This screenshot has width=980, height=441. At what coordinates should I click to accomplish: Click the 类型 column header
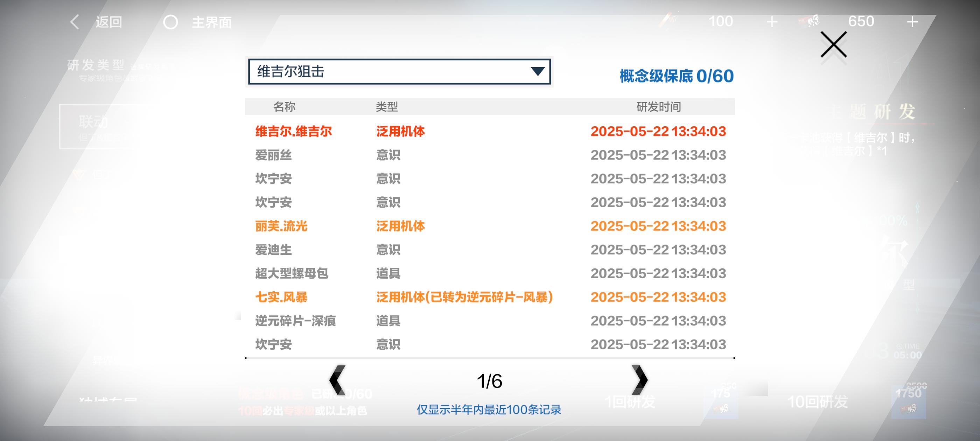coord(386,107)
